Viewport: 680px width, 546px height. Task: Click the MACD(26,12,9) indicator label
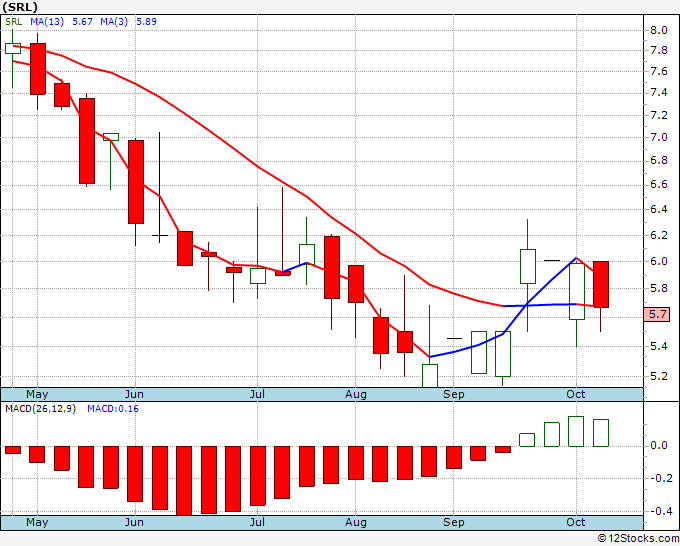click(x=40, y=409)
